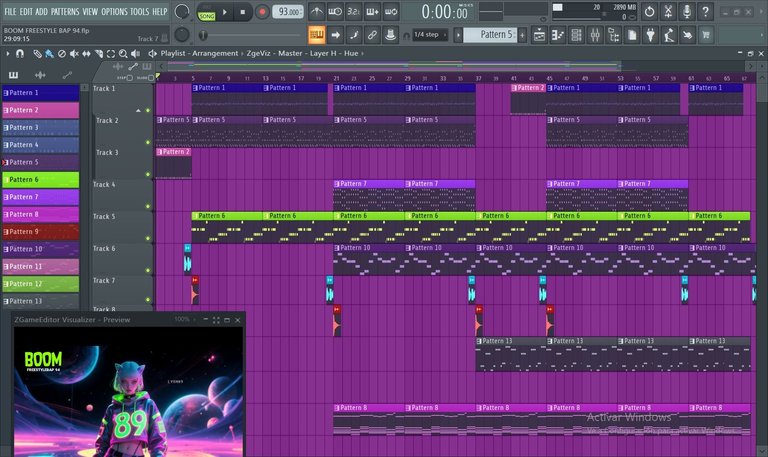The width and height of the screenshot is (768, 457).
Task: Toggle note/clip grouping stamp icon
Action: [390, 35]
